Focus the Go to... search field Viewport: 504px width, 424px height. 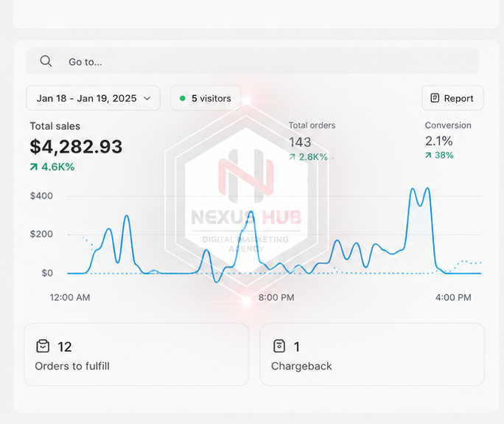[x=252, y=61]
